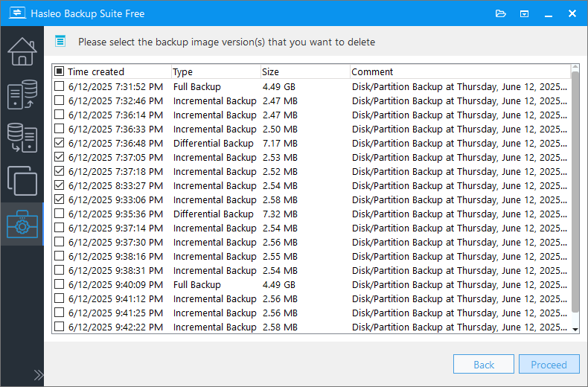Go back with the Back button

[x=483, y=364]
